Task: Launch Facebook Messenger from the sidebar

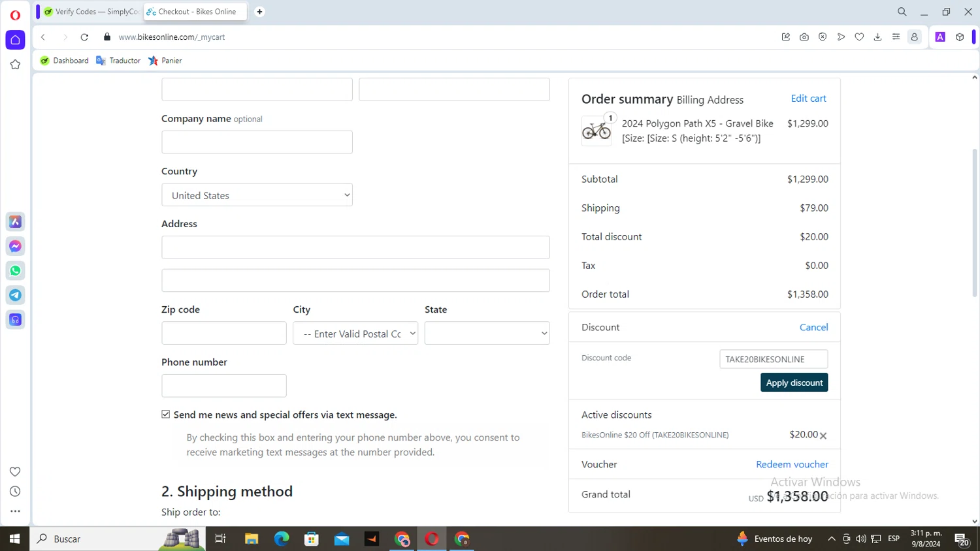Action: click(15, 246)
